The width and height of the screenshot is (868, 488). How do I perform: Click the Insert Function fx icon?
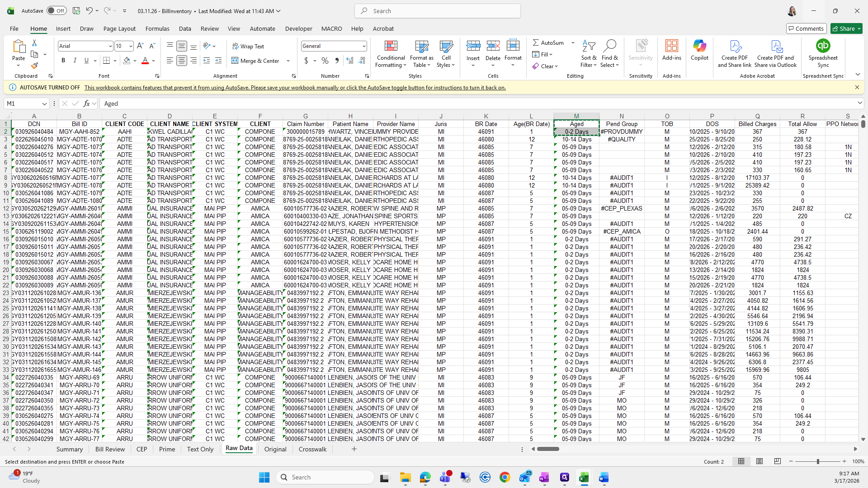pyautogui.click(x=86, y=103)
